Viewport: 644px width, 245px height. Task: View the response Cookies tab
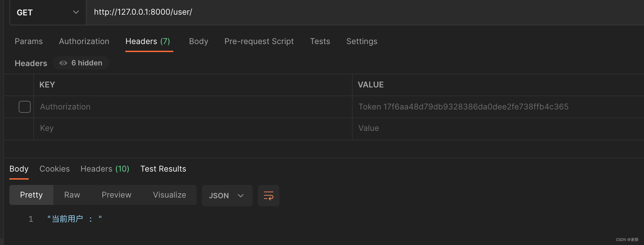coord(55,169)
